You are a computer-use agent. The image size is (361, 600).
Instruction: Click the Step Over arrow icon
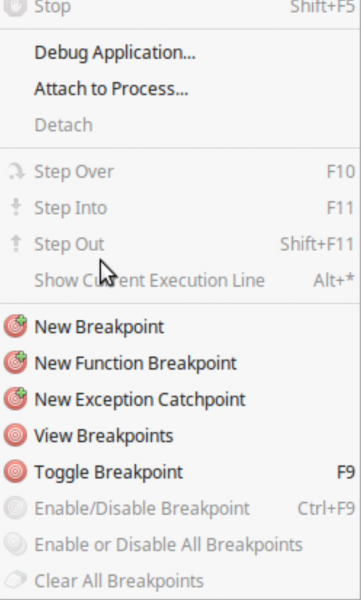point(16,171)
